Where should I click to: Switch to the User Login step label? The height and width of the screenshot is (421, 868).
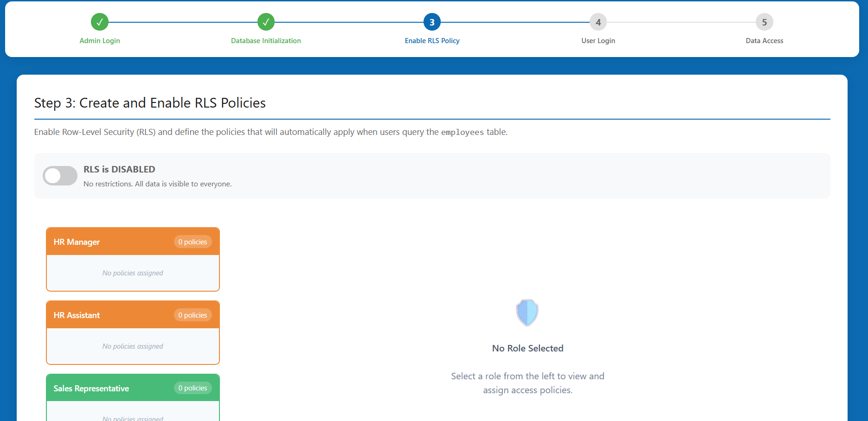[598, 41]
